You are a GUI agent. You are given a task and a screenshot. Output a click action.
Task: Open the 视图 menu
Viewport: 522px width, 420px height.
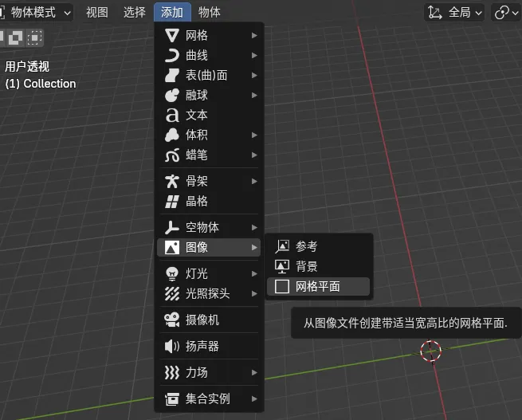pos(97,13)
